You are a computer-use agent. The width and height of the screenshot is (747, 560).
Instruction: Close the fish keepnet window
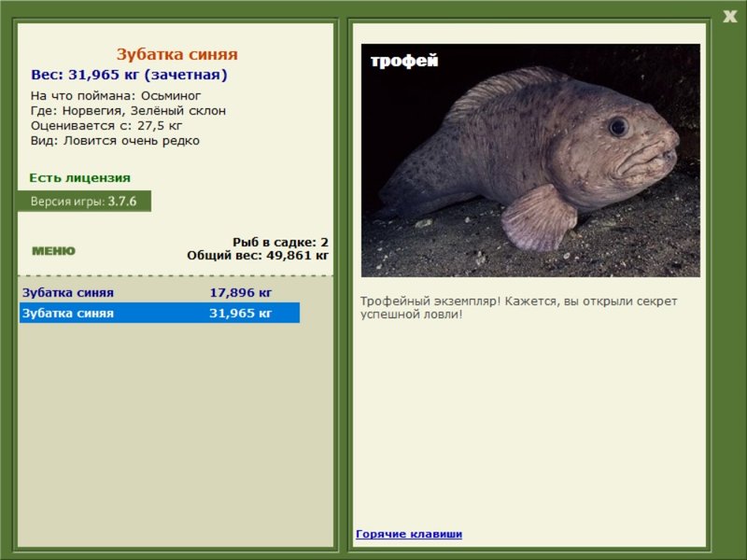coord(729,17)
